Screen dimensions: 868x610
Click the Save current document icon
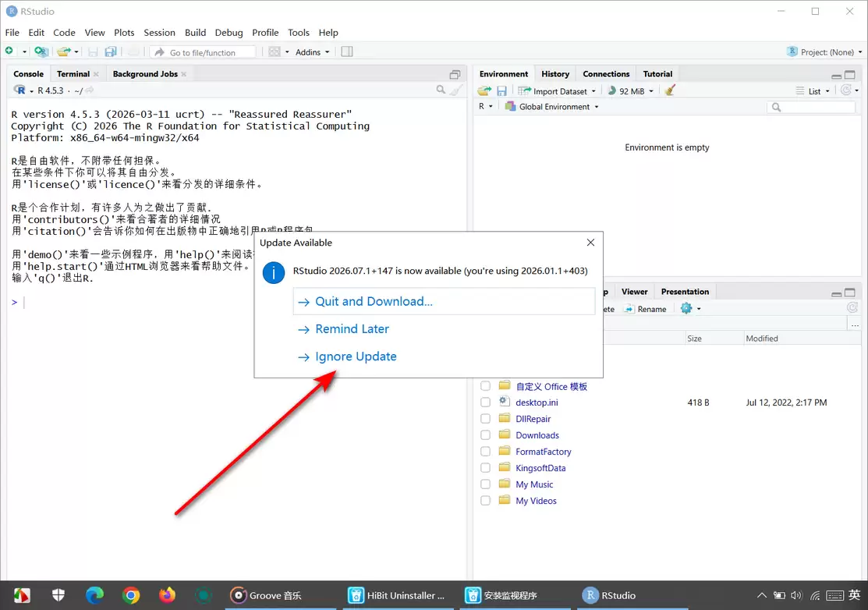93,52
